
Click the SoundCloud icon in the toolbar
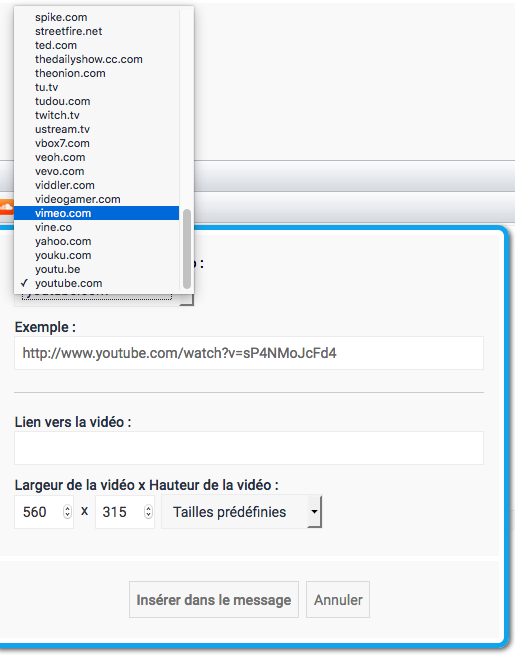click(x=6, y=207)
